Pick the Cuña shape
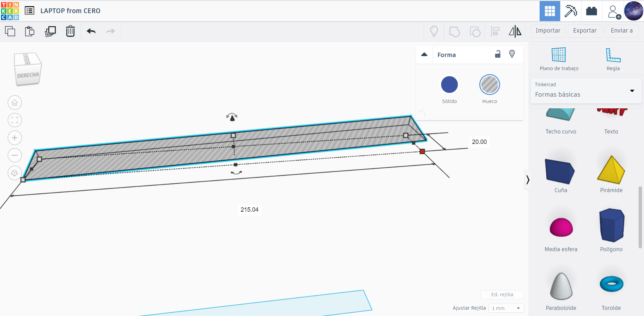The width and height of the screenshot is (644, 316). point(560,172)
